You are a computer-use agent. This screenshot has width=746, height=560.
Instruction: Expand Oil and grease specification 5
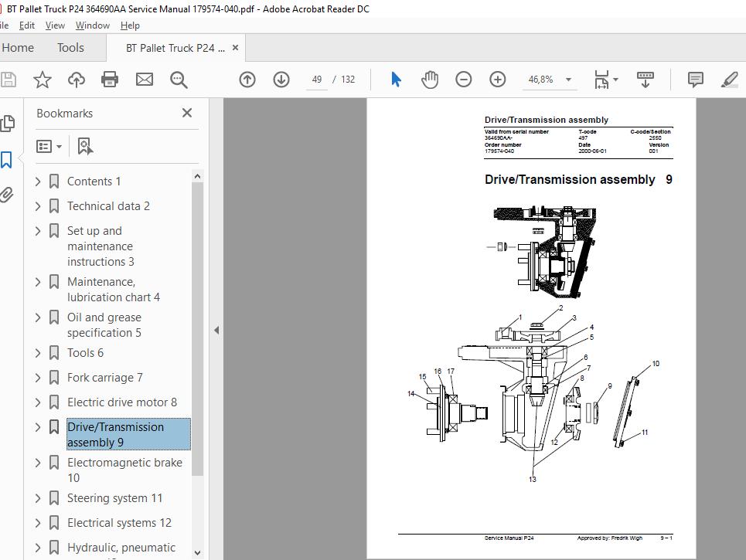(x=38, y=317)
